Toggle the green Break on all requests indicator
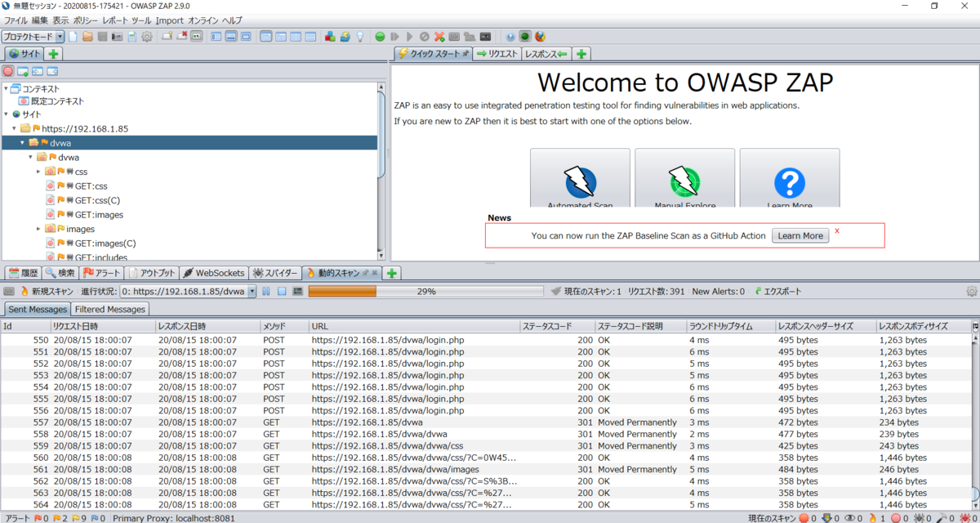Screen dimensions: 980x523 point(524,37)
